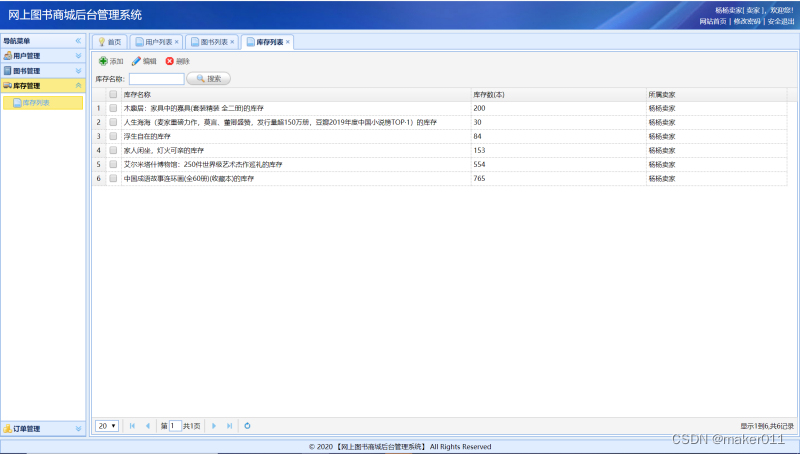This screenshot has height=454, width=800.
Task: Close the 用户列表 tab
Action: (x=177, y=42)
